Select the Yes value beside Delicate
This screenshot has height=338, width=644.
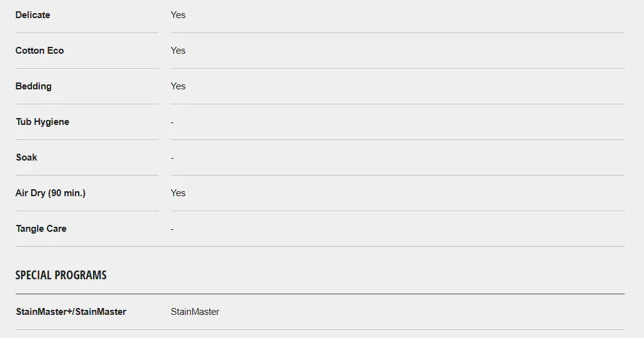tap(178, 15)
